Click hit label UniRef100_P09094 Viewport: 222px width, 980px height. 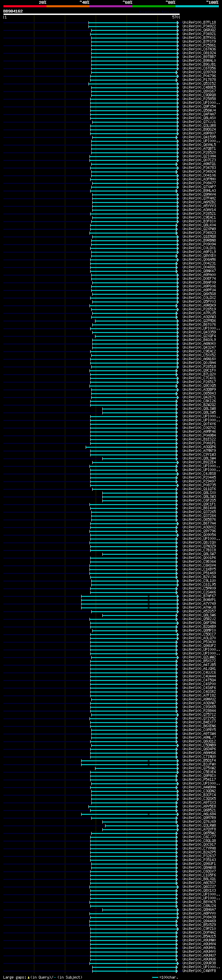tap(199, 244)
